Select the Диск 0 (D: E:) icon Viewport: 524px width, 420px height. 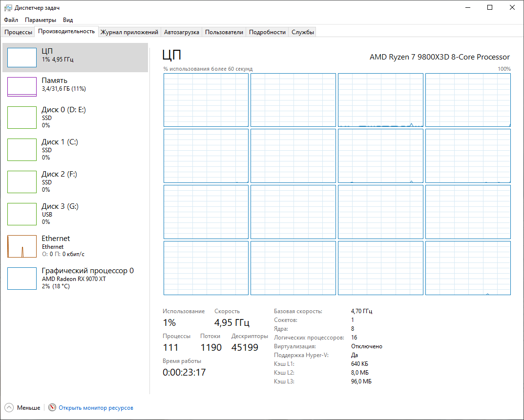[21, 118]
